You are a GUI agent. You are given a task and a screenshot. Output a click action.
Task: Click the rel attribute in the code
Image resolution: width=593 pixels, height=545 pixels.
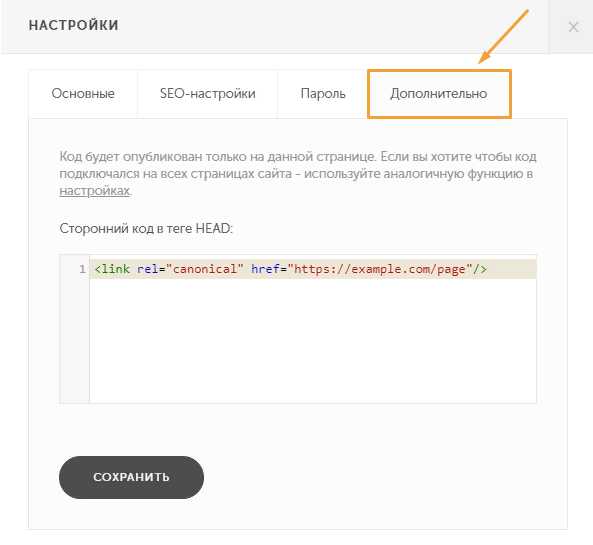click(147, 269)
